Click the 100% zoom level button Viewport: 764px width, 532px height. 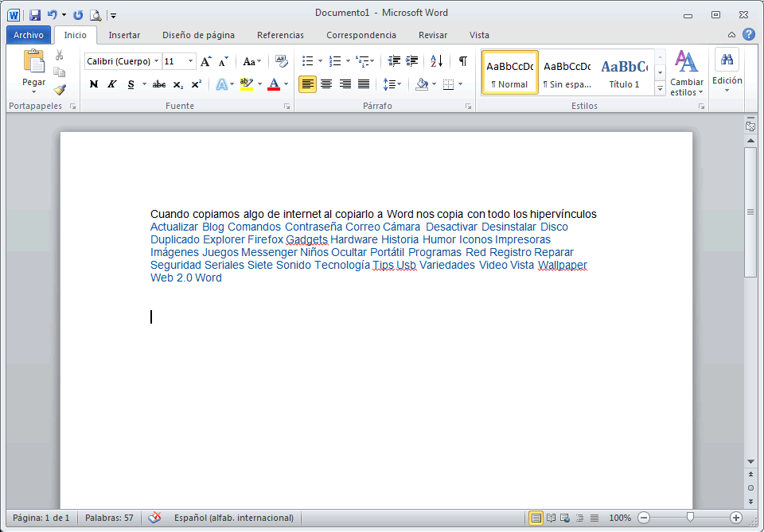tap(620, 518)
